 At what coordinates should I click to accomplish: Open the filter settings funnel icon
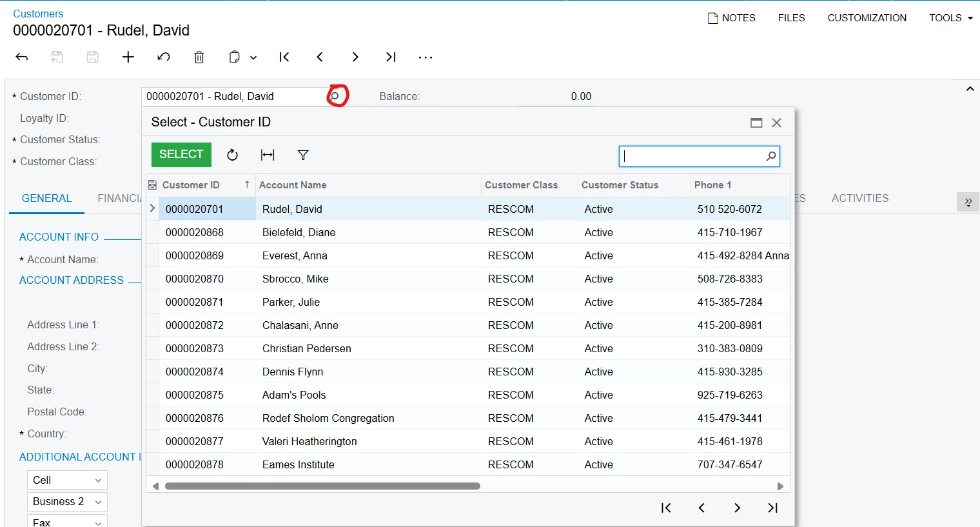pos(303,155)
